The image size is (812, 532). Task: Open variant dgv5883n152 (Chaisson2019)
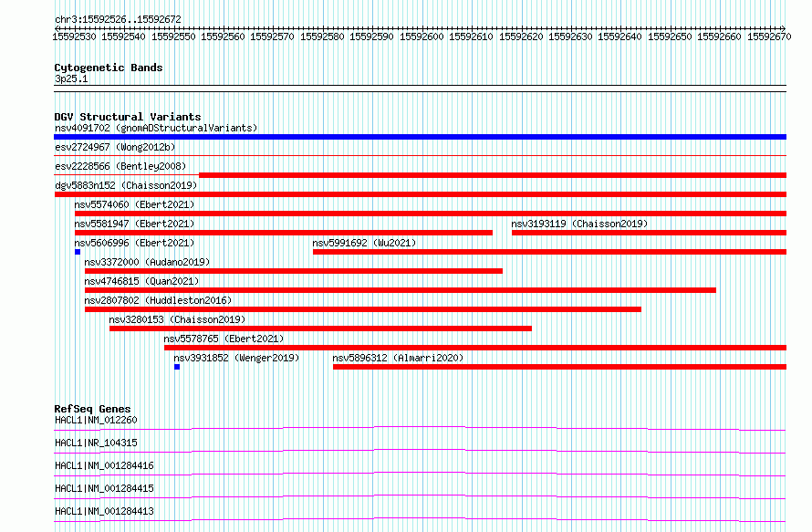point(126,185)
